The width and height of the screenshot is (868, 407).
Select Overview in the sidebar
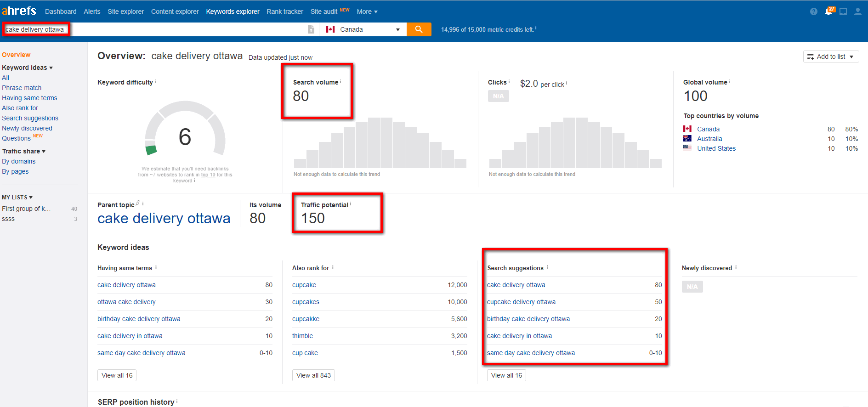(16, 55)
